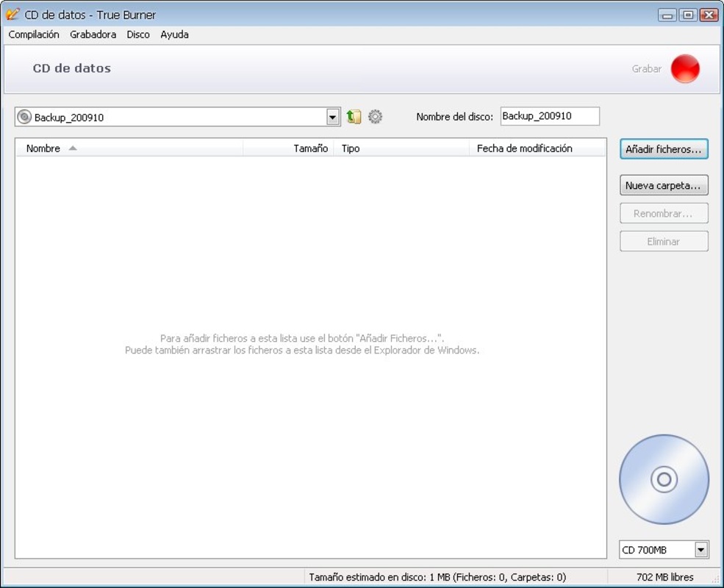Click the blue disc image

coord(664,479)
